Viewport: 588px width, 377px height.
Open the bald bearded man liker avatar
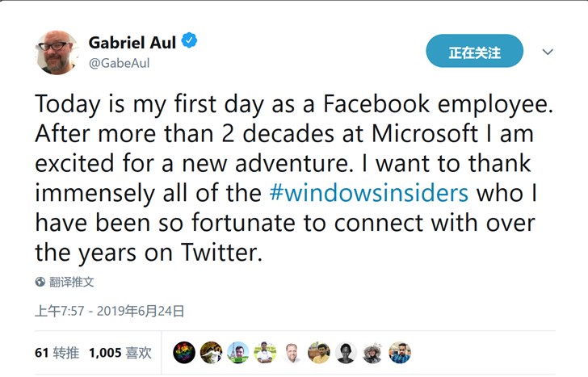pyautogui.click(x=292, y=353)
